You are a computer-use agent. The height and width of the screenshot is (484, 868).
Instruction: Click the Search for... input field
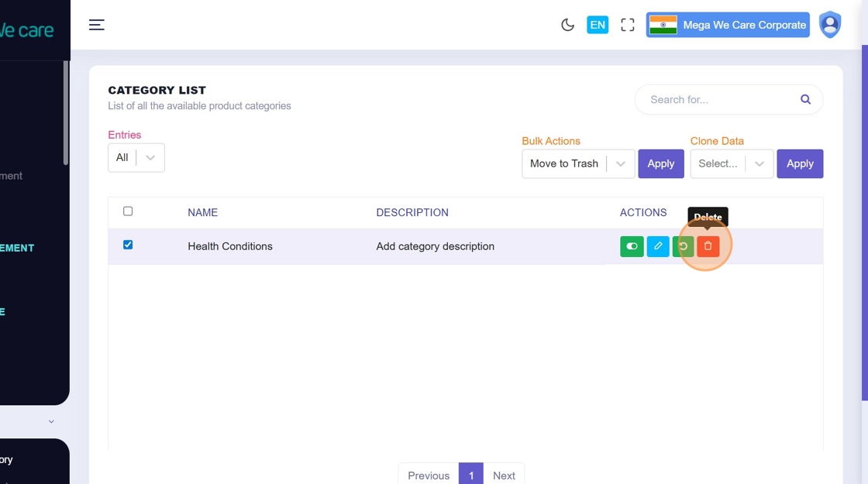click(717, 99)
